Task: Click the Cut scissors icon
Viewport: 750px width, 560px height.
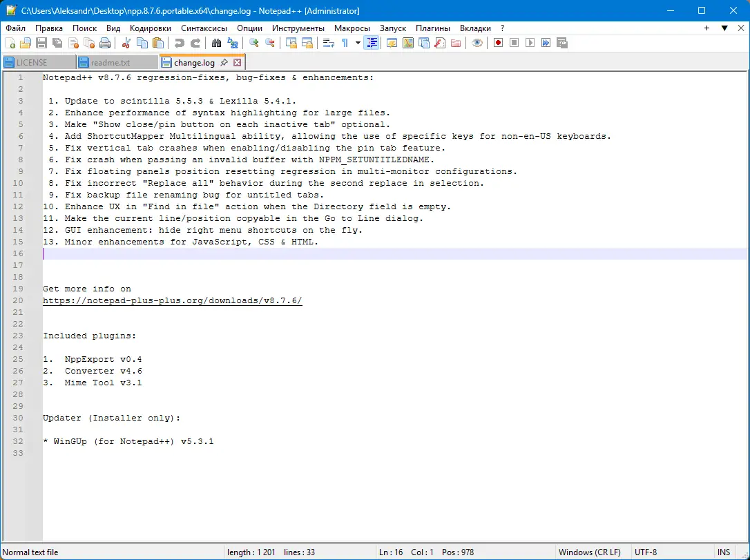Action: (126, 43)
